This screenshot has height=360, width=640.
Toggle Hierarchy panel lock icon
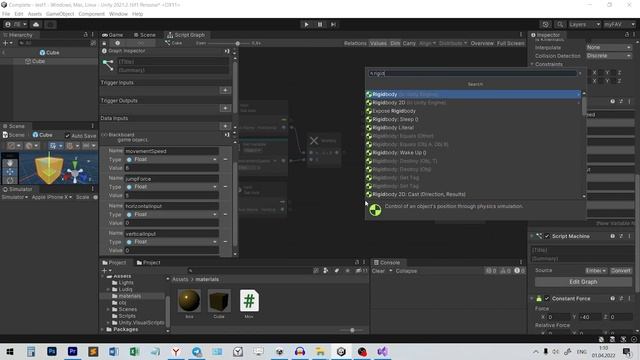85,35
